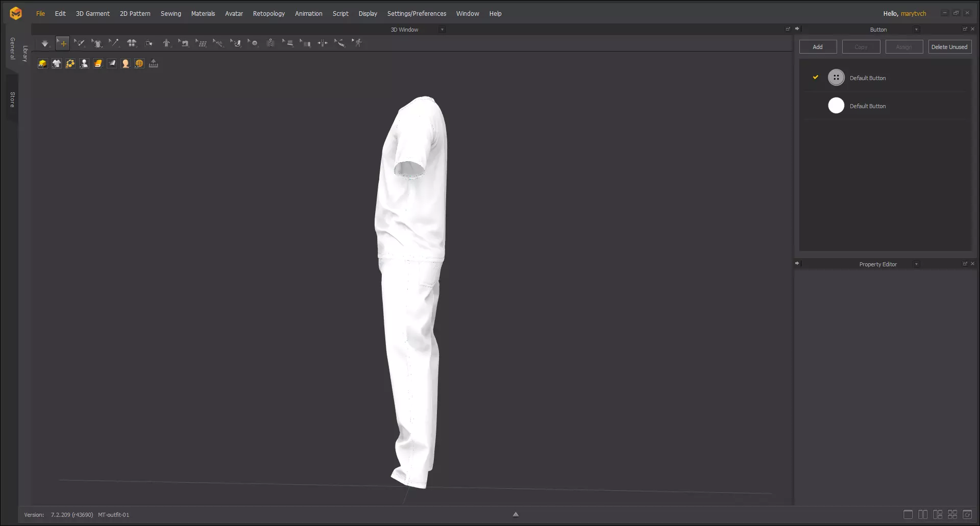Open the File menu
The height and width of the screenshot is (526, 980).
click(x=41, y=14)
